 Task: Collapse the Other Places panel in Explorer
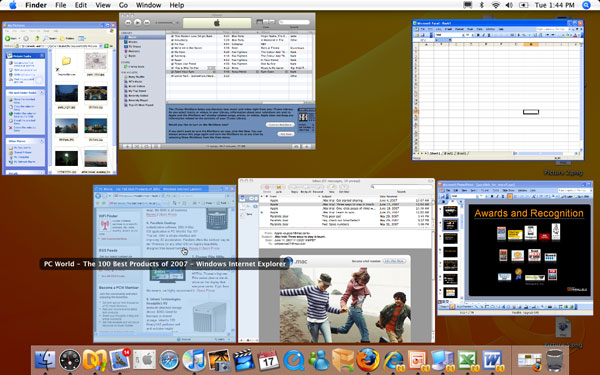click(42, 141)
